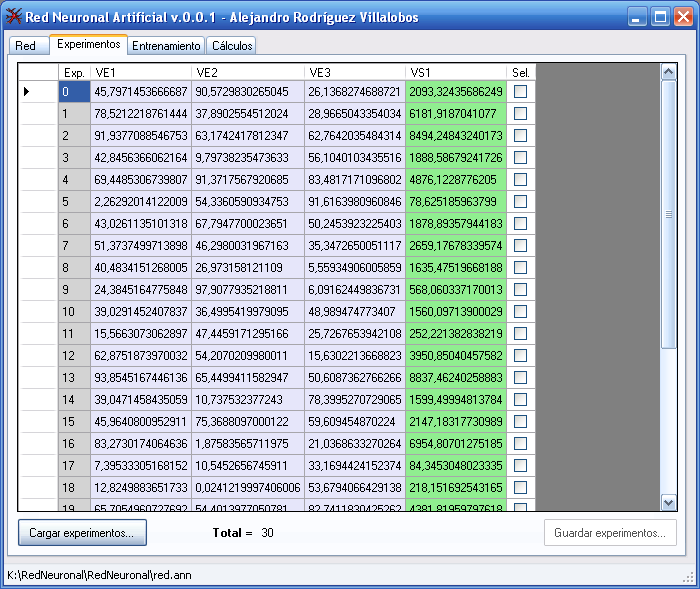Open the Entrenamiento tab

pos(167,46)
